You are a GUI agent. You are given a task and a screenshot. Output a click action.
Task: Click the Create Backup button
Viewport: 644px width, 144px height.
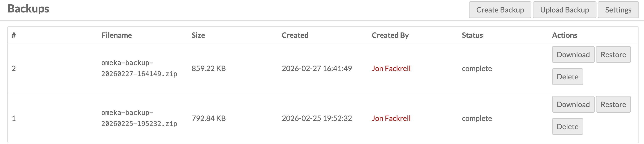(500, 10)
